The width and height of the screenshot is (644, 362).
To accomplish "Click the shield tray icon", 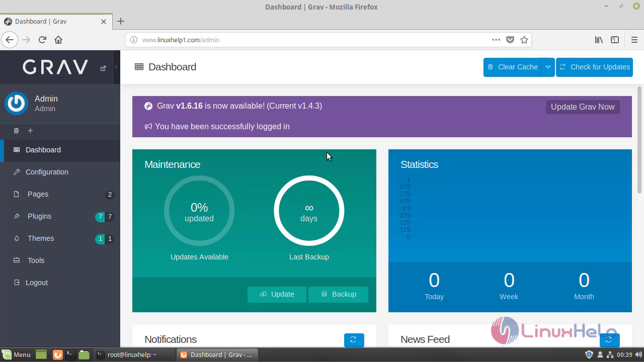I will pos(589,354).
